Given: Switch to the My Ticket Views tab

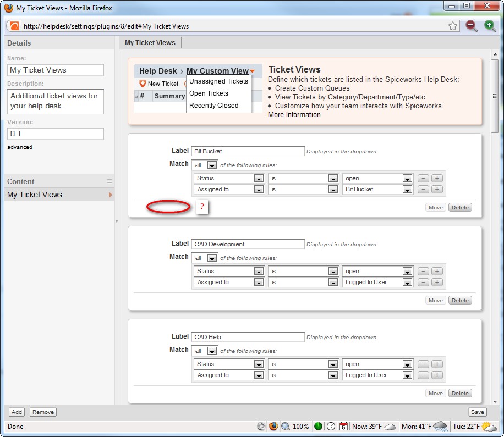Looking at the screenshot, I should pos(150,42).
